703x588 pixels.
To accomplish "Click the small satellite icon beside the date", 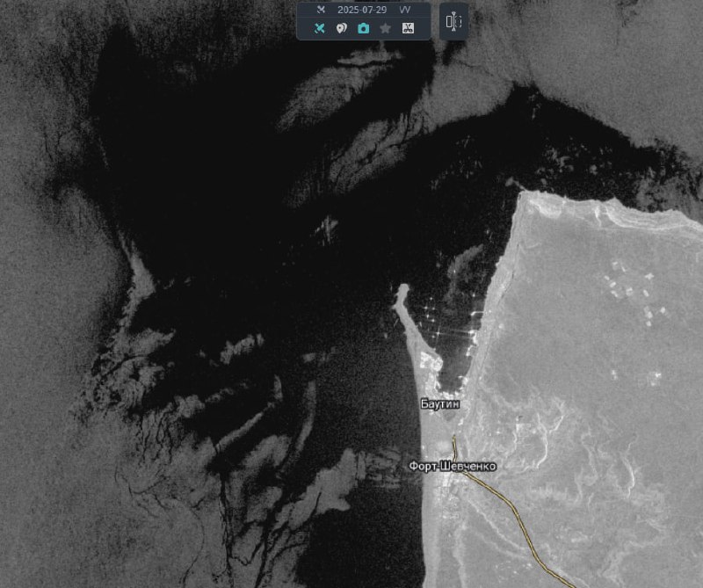I will 321,10.
